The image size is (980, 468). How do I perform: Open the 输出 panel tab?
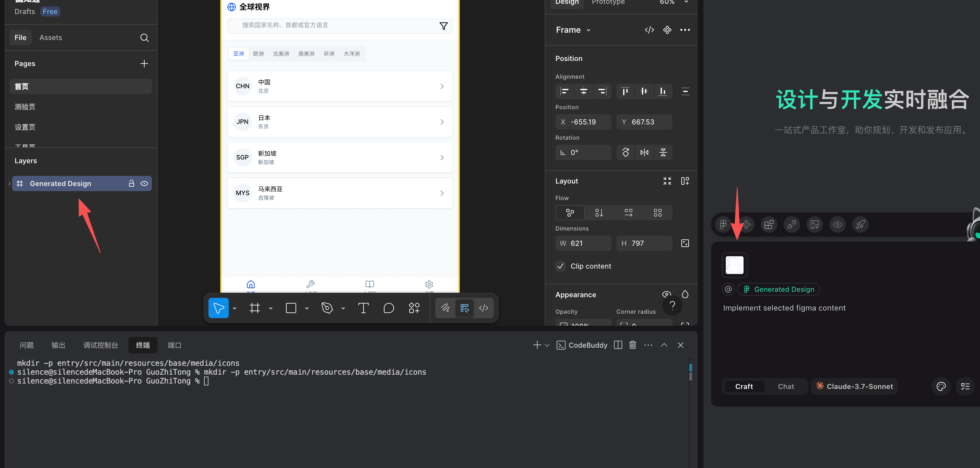tap(58, 345)
